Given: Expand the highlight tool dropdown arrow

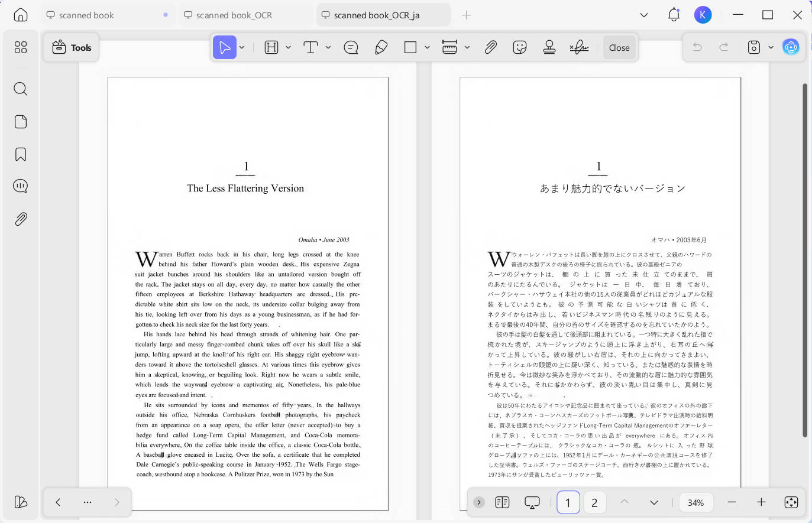Looking at the screenshot, I should [x=289, y=48].
